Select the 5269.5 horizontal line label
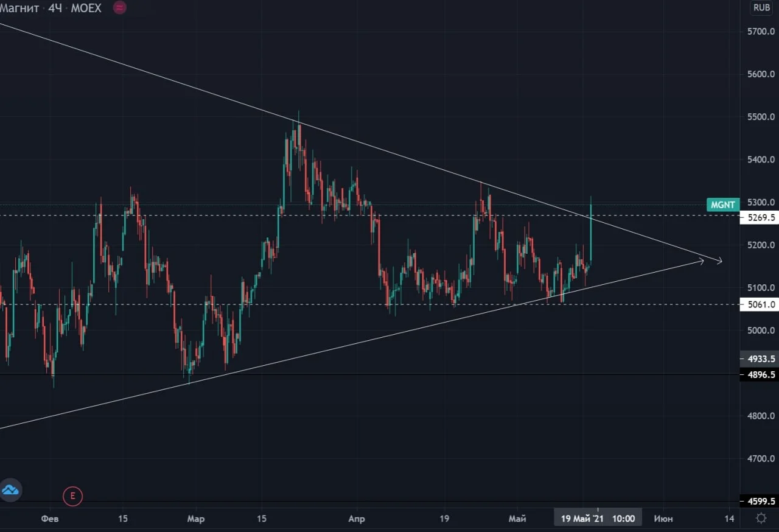This screenshot has width=779, height=532. [760, 217]
